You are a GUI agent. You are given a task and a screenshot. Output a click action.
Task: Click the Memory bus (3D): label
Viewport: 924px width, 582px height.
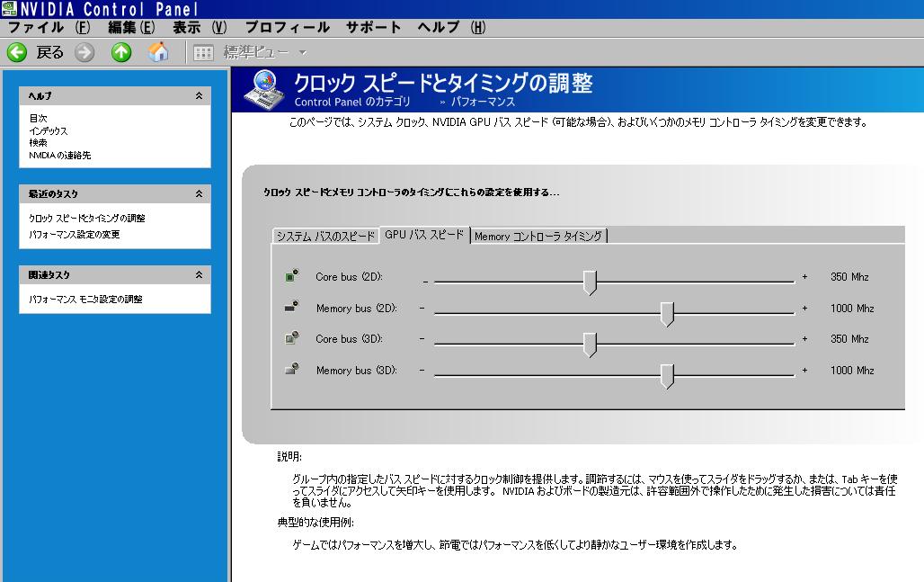[x=357, y=371]
